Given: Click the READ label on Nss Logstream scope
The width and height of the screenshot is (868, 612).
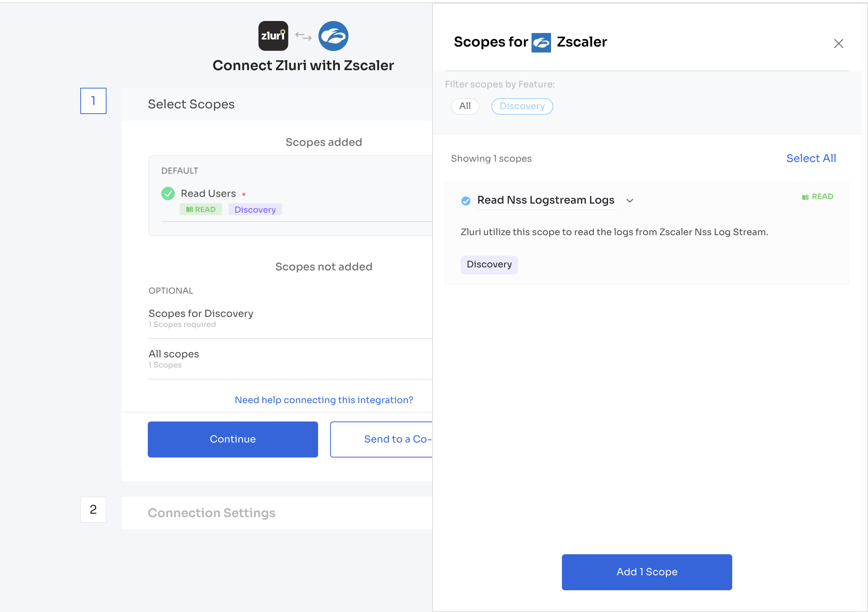Looking at the screenshot, I should (817, 196).
